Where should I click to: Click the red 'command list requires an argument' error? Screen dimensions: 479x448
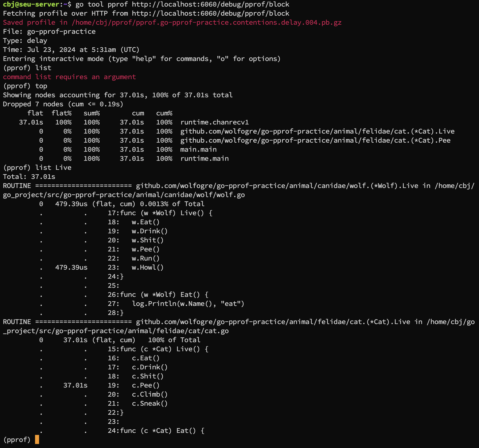point(69,77)
